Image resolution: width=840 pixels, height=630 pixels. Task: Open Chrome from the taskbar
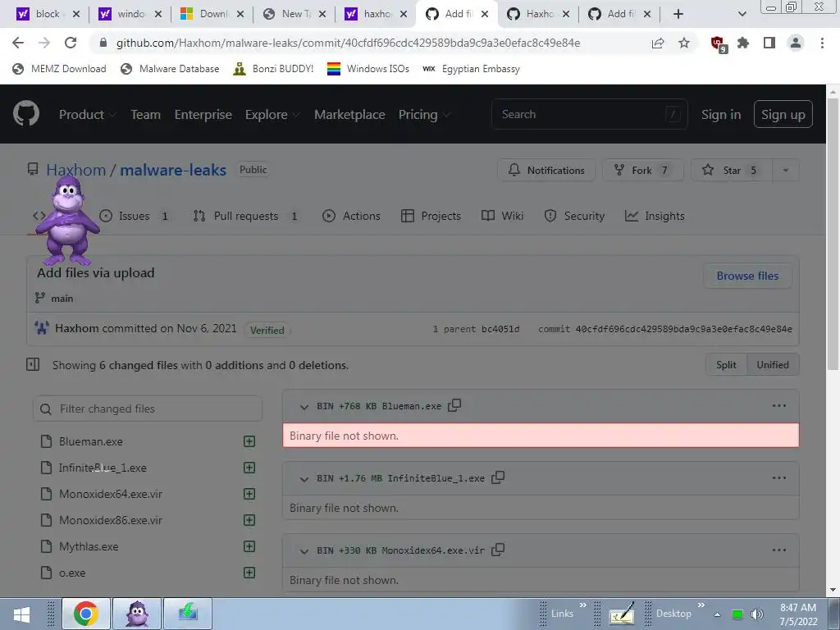tap(86, 614)
